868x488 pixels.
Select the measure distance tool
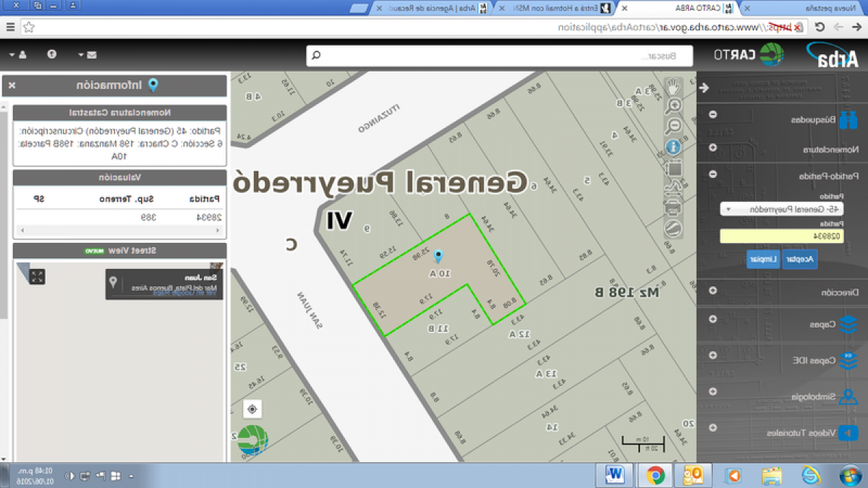coord(673,186)
